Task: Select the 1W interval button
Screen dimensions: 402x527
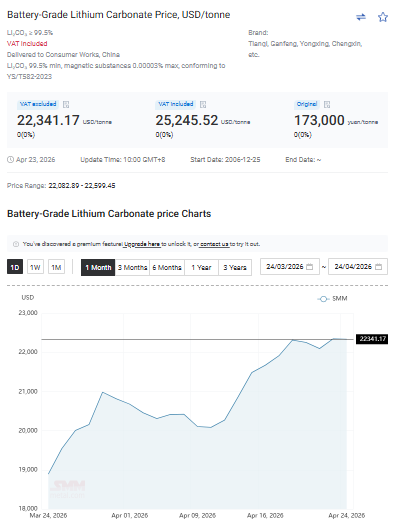Action: pos(35,268)
